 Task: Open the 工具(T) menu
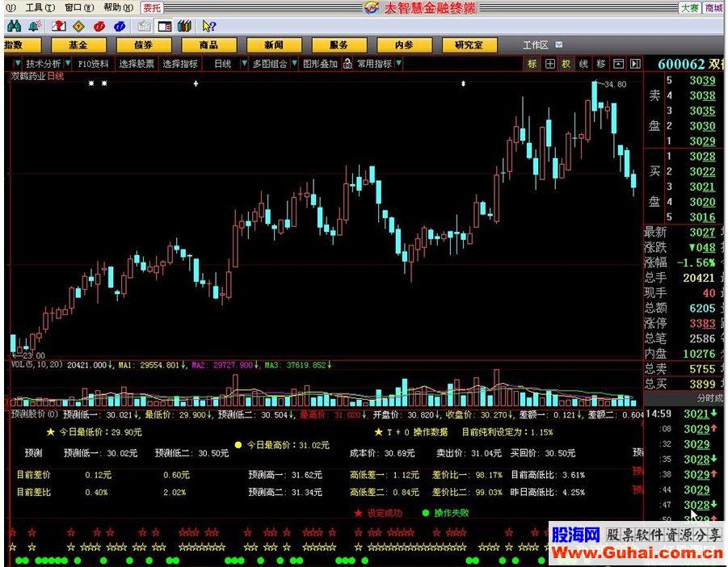(40, 8)
